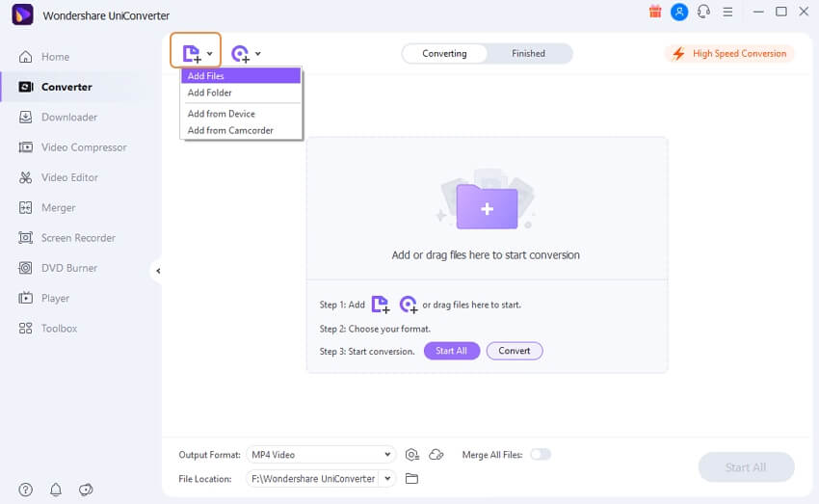Expand the Add Files dropdown arrow
Screen dimensions: 819x504
click(x=209, y=53)
